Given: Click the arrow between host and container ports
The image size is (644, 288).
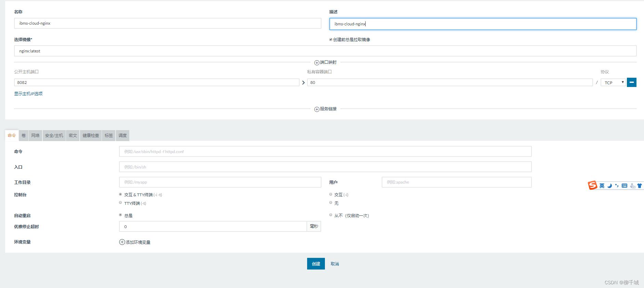Looking at the screenshot, I should pos(303,83).
